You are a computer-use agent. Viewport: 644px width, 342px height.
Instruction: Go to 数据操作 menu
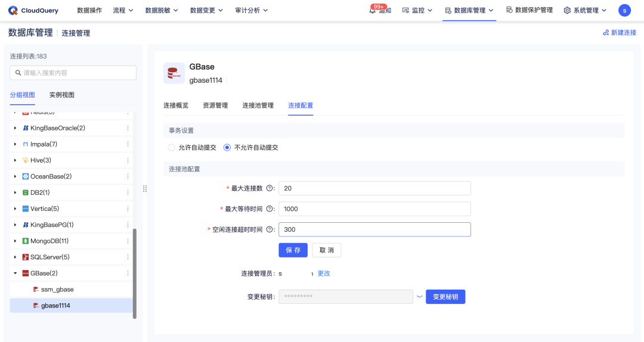(x=89, y=10)
